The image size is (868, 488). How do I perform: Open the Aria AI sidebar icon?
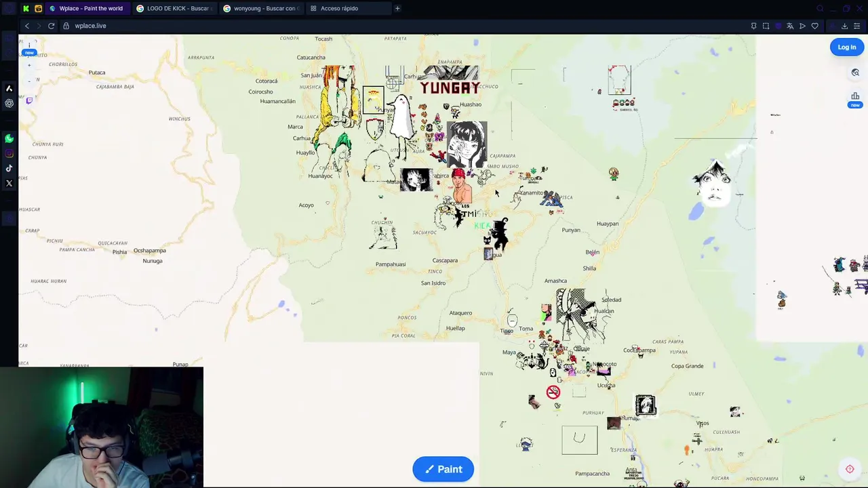pyautogui.click(x=9, y=89)
